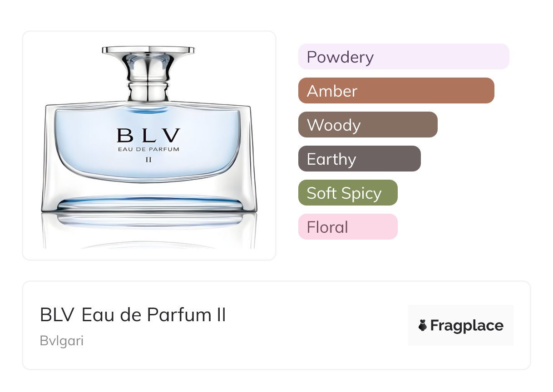Select the Amber accord bar
Screen dimensions: 553x392
click(396, 91)
